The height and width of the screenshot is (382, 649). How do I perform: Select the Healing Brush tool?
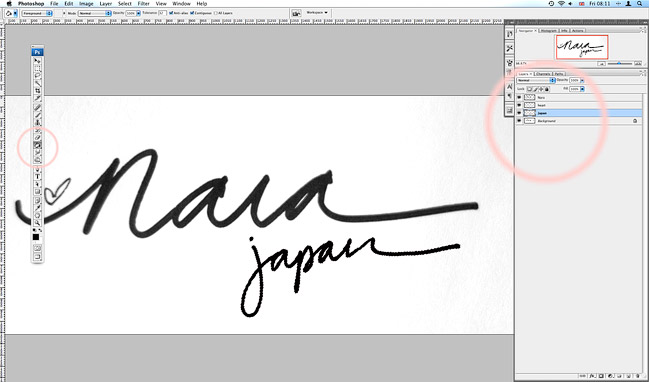(37, 107)
